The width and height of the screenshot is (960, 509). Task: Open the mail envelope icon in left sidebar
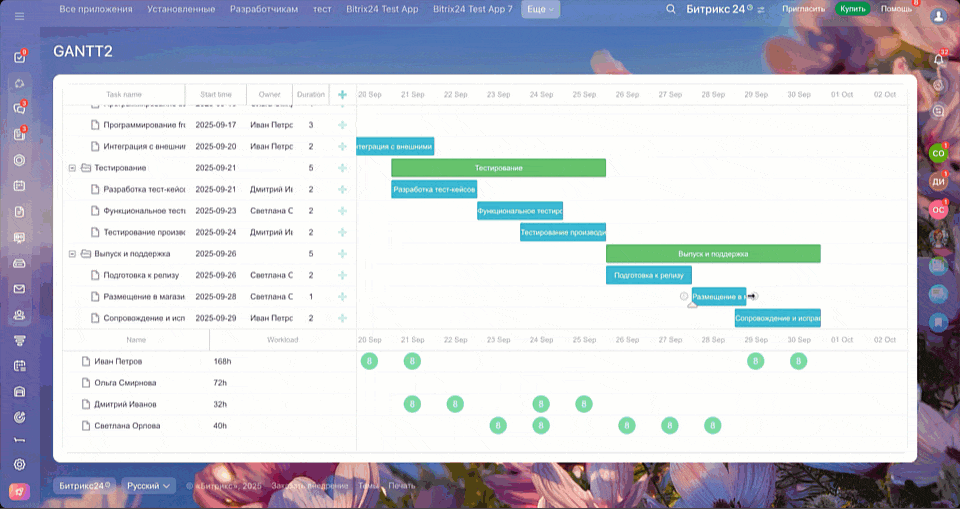tap(19, 289)
